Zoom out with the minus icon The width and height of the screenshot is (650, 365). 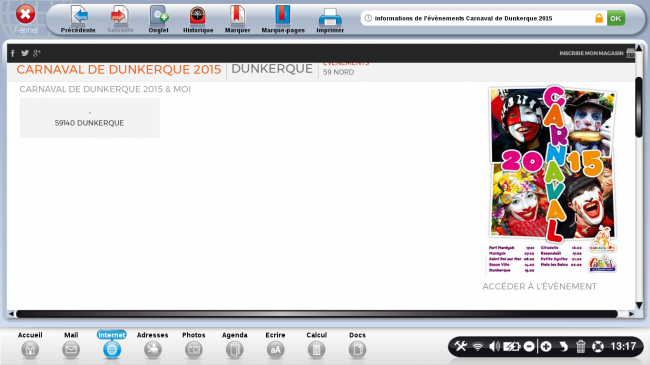529,346
